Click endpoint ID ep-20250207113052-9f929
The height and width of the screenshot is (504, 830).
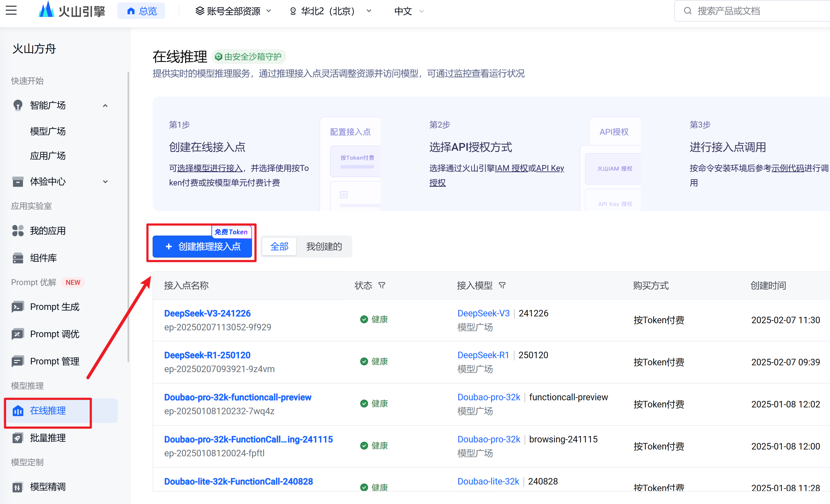click(x=218, y=327)
